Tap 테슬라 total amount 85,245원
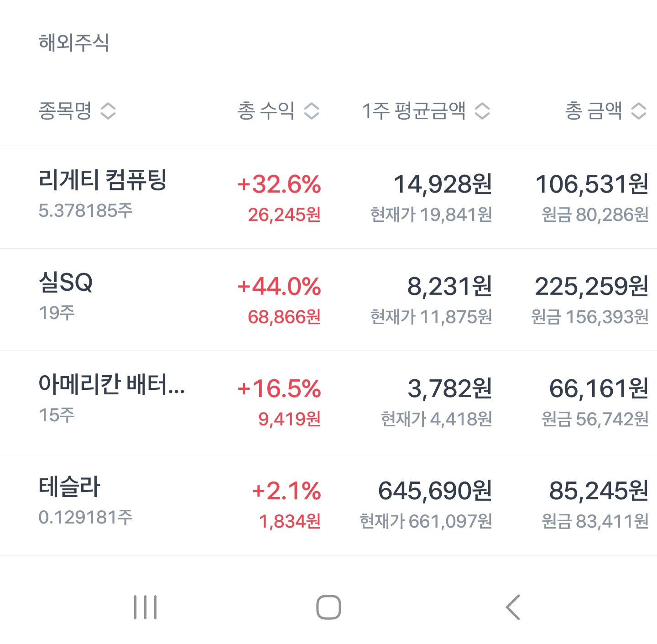657x644 pixels. (x=598, y=491)
